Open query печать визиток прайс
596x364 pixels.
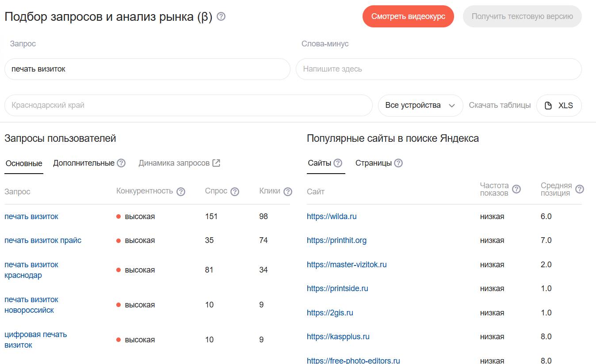coord(43,240)
